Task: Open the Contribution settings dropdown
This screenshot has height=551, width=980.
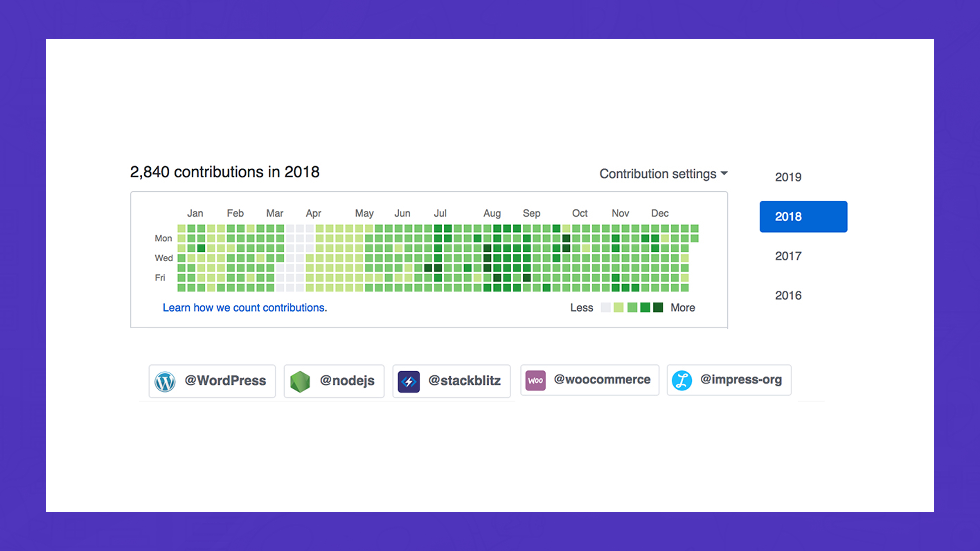Action: click(x=664, y=174)
